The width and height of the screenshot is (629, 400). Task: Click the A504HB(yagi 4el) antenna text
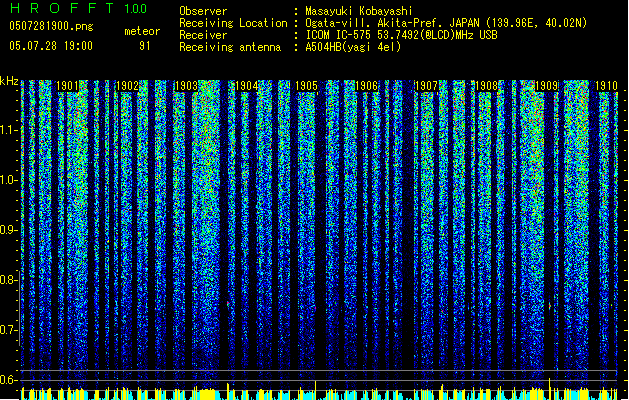353,47
